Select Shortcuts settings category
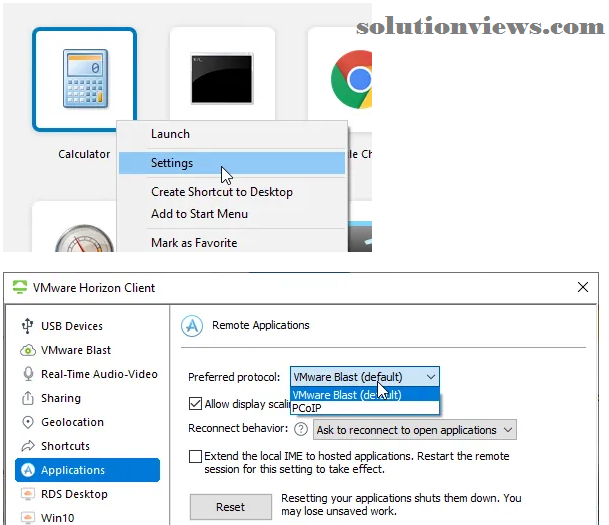609x525 pixels. point(87,446)
